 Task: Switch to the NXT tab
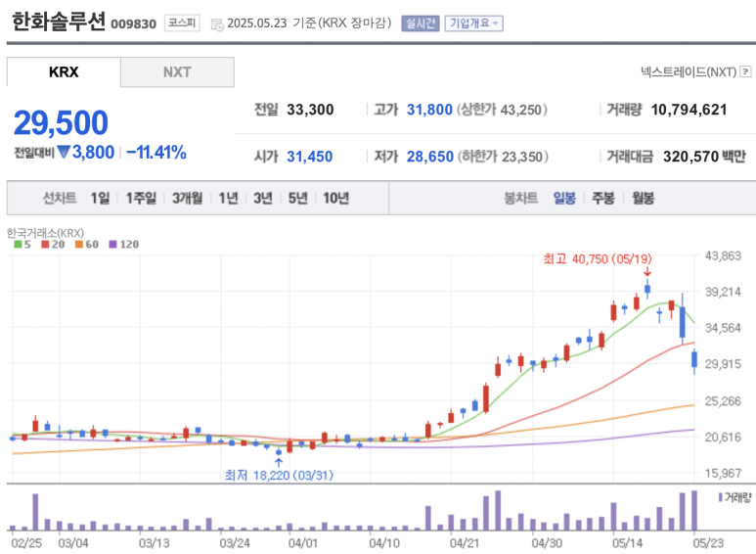tap(177, 71)
